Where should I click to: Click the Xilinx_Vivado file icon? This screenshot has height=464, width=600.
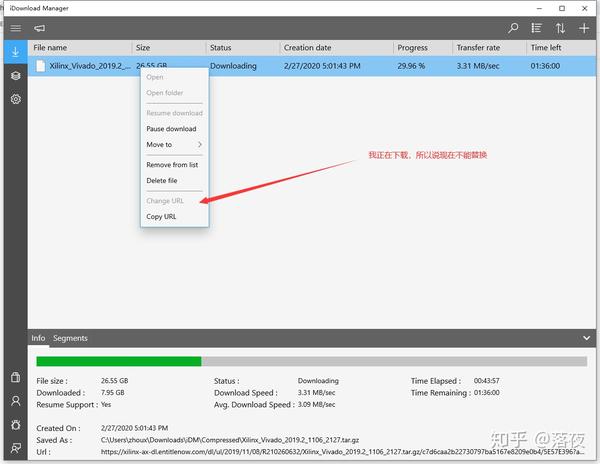[x=40, y=66]
